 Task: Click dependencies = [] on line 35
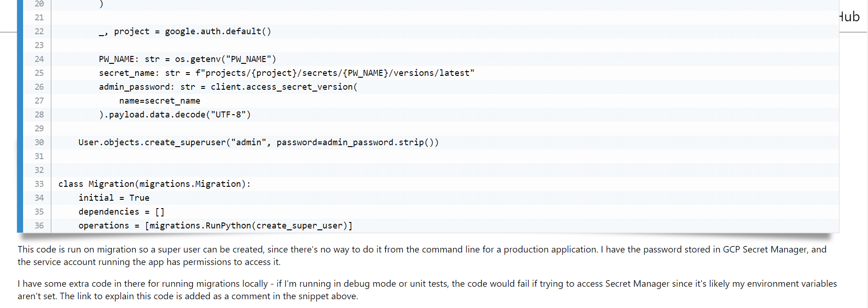coord(121,212)
